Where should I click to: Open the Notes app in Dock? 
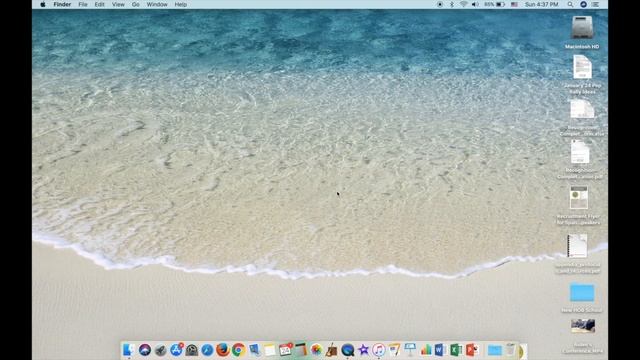(x=270, y=350)
